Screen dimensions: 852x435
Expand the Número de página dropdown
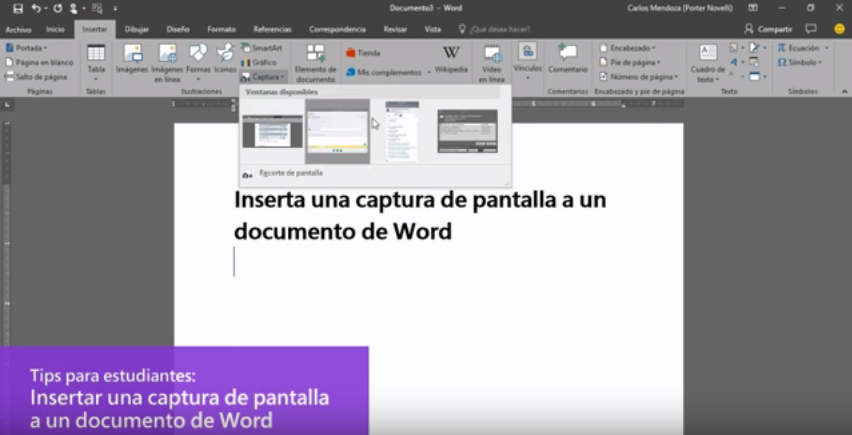click(639, 76)
